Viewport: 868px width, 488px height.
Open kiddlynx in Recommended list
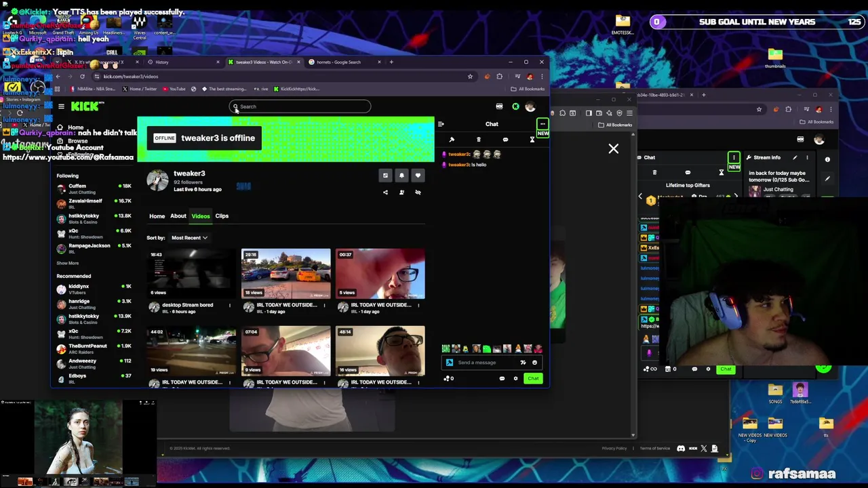pyautogui.click(x=94, y=289)
